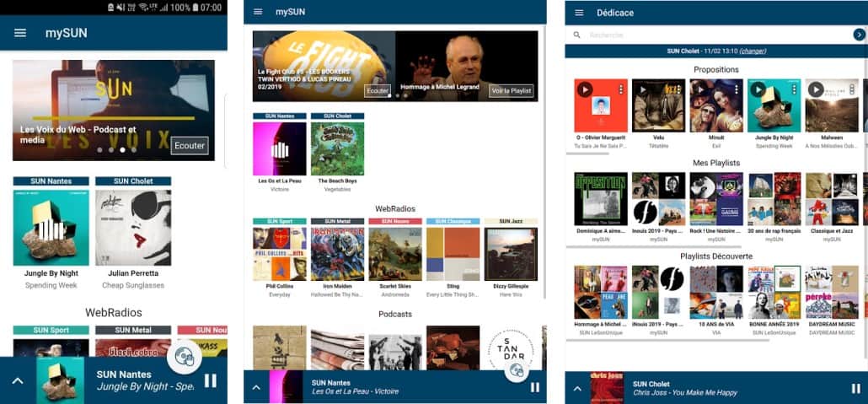Open the Hommage à Michel playlist thumbnail
Viewport: 868px width, 404px height.
(601, 292)
